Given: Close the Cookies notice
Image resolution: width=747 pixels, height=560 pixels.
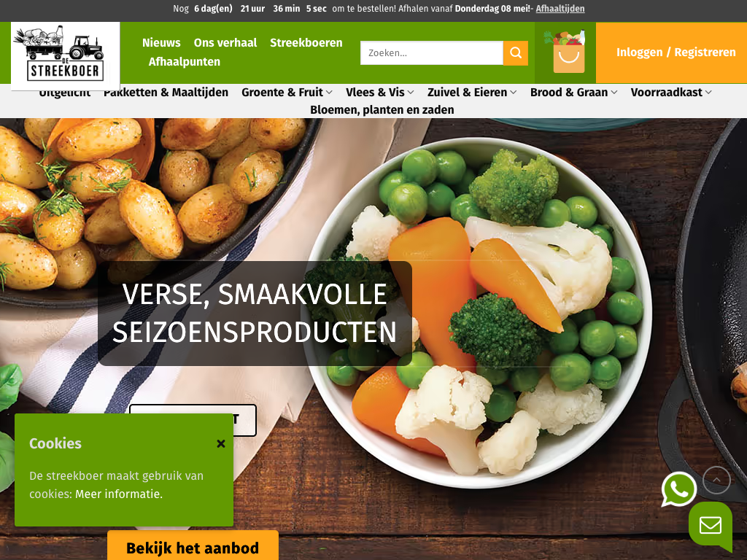Looking at the screenshot, I should click(221, 444).
